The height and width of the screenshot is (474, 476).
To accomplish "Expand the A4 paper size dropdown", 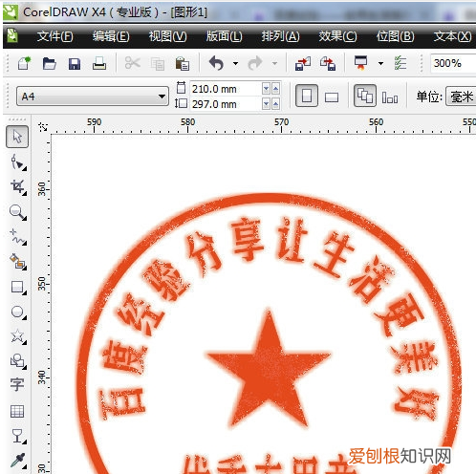I will 162,96.
